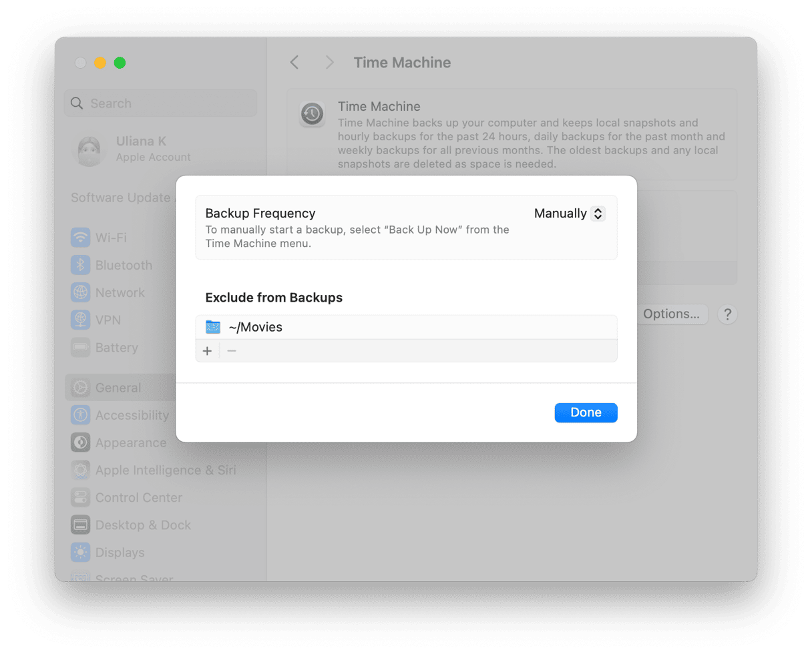The width and height of the screenshot is (812, 654).
Task: Click the Backup Frequency label
Action: tap(260, 214)
